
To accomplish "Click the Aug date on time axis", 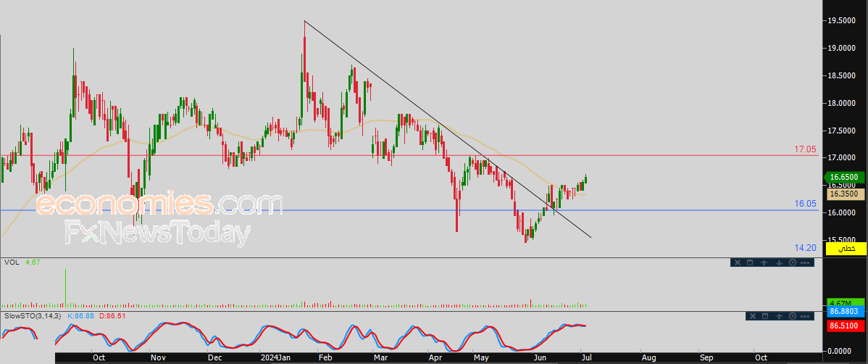I will [x=648, y=358].
